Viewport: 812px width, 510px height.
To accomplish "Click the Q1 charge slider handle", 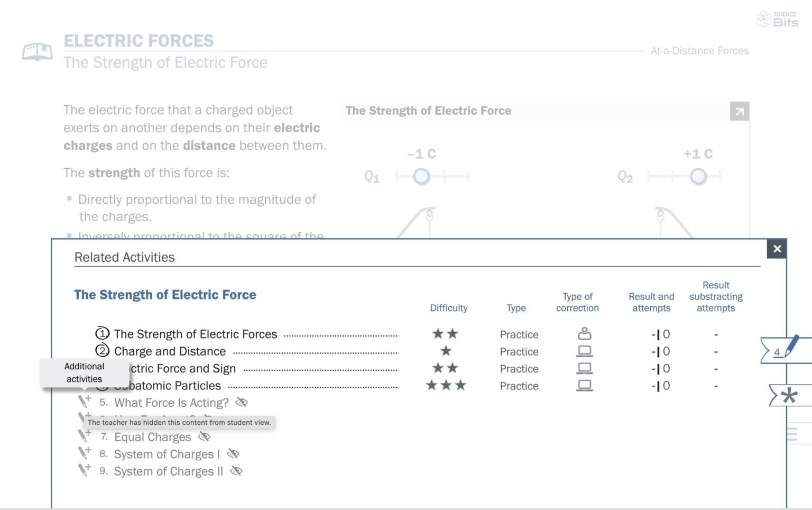I will tap(421, 176).
